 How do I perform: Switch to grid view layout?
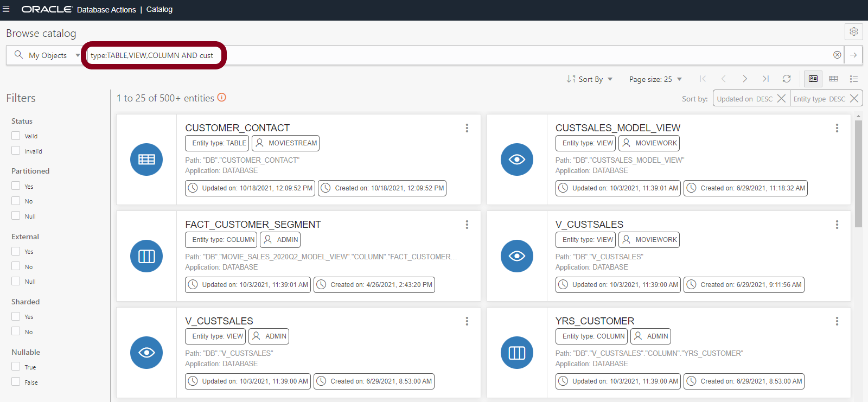coord(834,79)
